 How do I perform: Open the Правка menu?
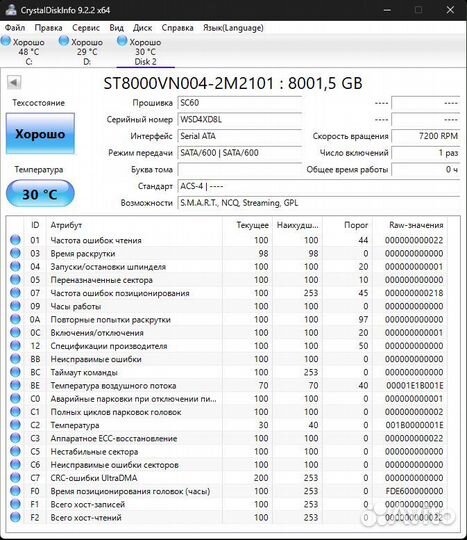(x=49, y=28)
